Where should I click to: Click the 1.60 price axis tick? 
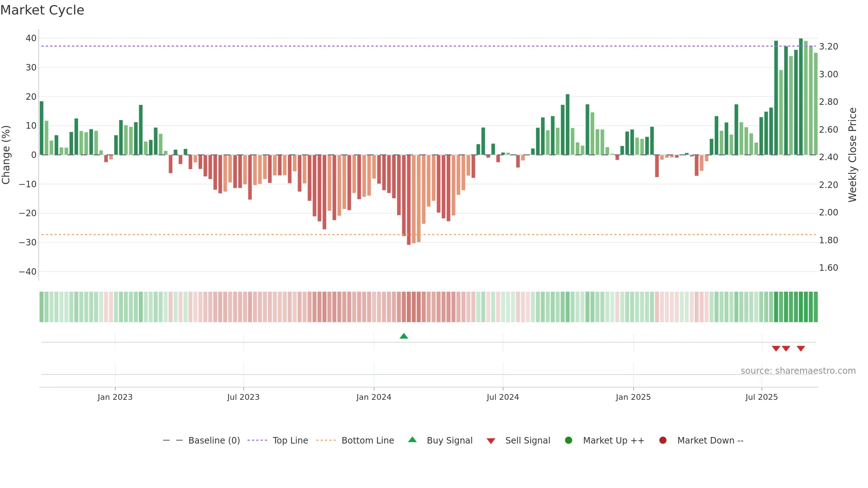pos(829,268)
